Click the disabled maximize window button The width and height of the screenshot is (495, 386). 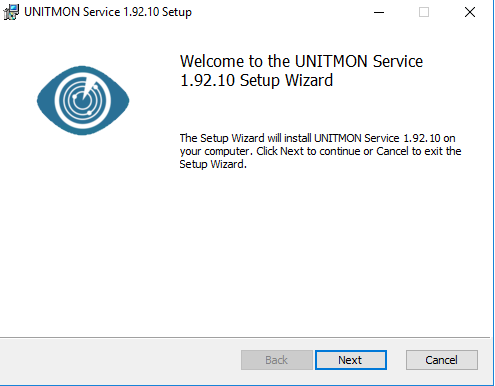424,12
